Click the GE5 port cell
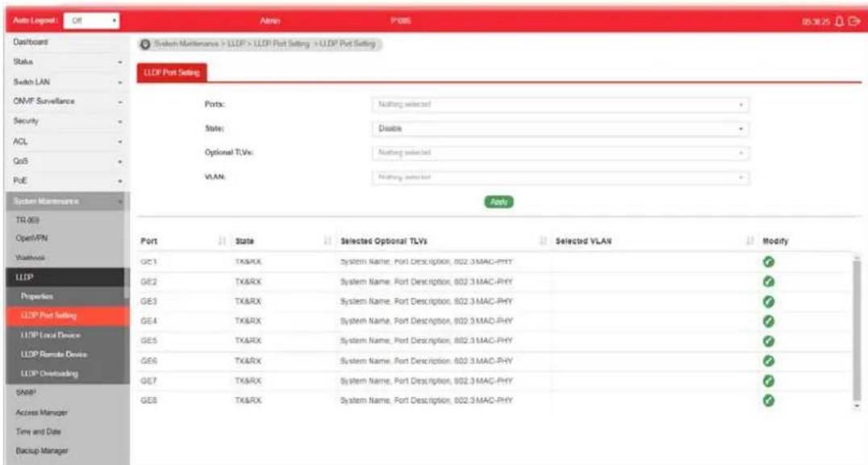The height and width of the screenshot is (465, 868). (149, 341)
